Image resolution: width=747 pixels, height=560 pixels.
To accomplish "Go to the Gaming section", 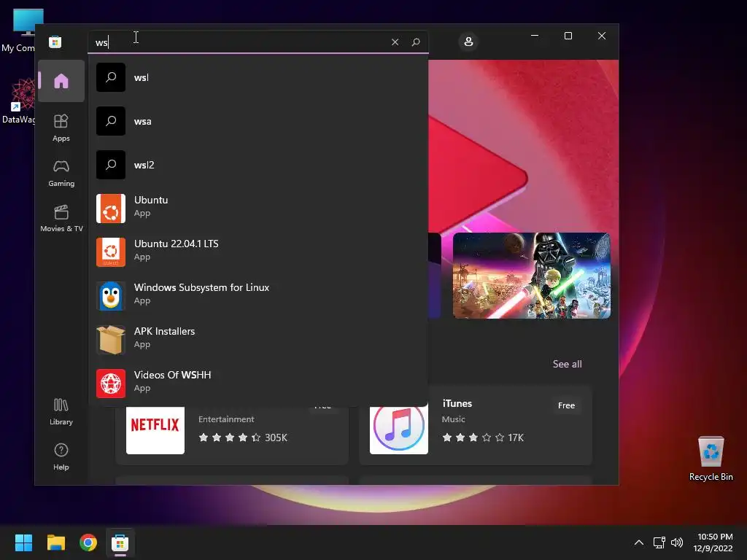I will 61,173.
